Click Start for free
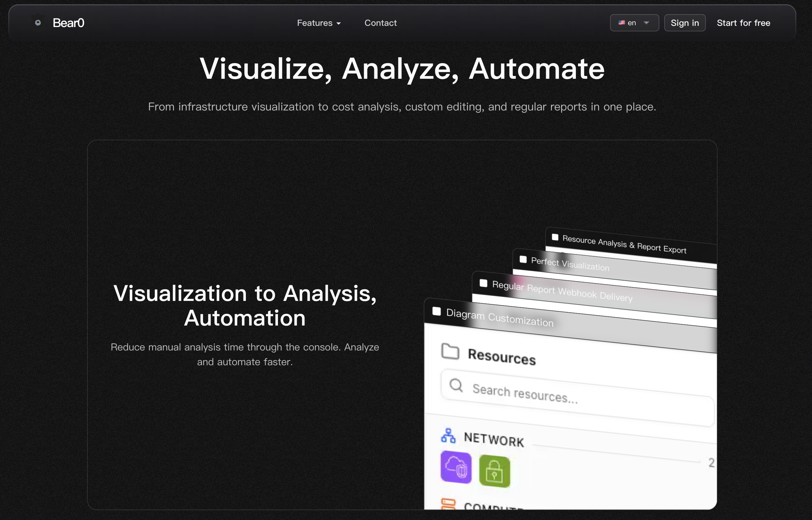812x520 pixels. pyautogui.click(x=743, y=23)
